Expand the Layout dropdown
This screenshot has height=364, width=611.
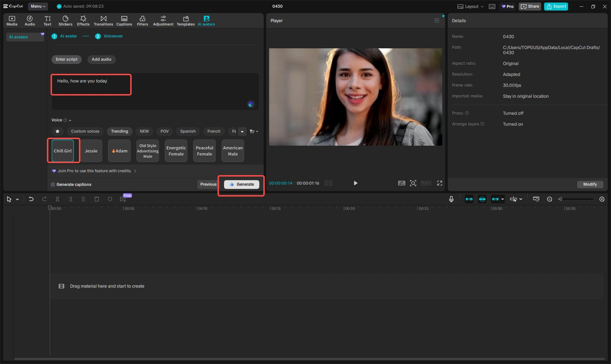471,7
